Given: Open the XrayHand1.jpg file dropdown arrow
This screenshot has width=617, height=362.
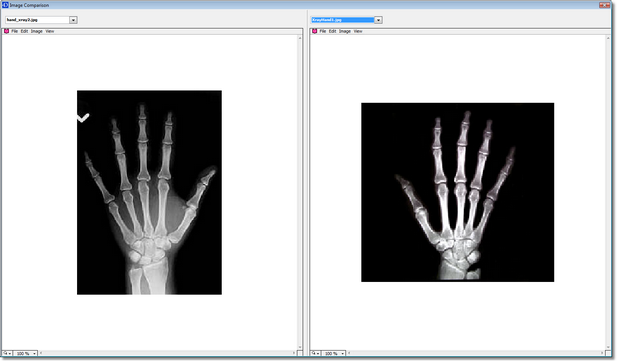Looking at the screenshot, I should point(378,20).
